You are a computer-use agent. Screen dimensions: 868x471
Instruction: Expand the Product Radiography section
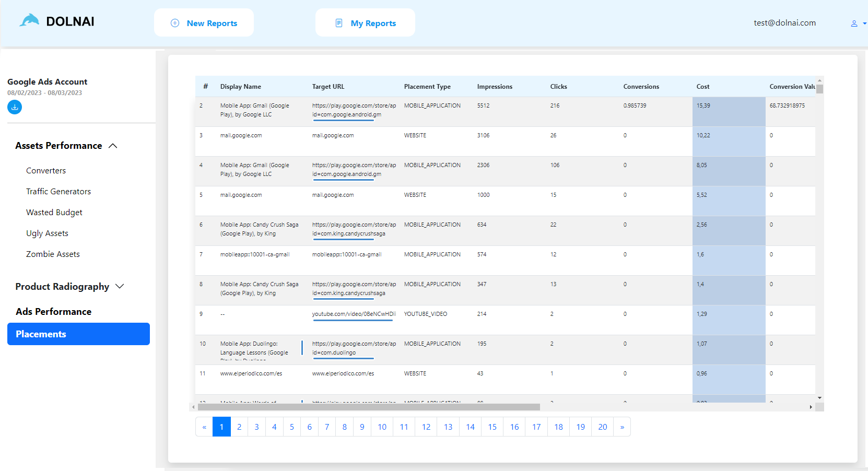(x=120, y=287)
